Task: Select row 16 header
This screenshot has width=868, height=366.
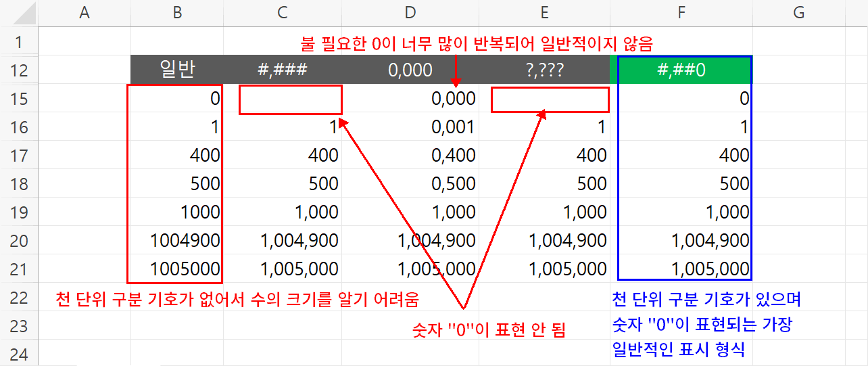Action: click(x=19, y=127)
